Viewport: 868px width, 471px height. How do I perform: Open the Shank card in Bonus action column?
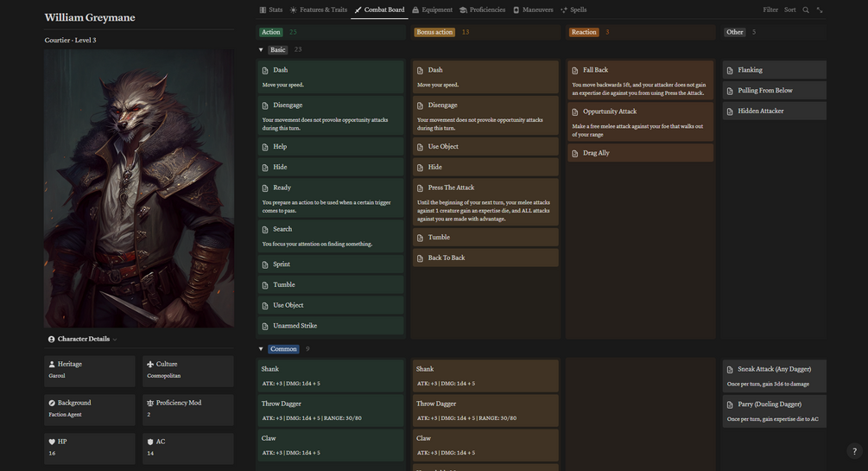tap(485, 376)
